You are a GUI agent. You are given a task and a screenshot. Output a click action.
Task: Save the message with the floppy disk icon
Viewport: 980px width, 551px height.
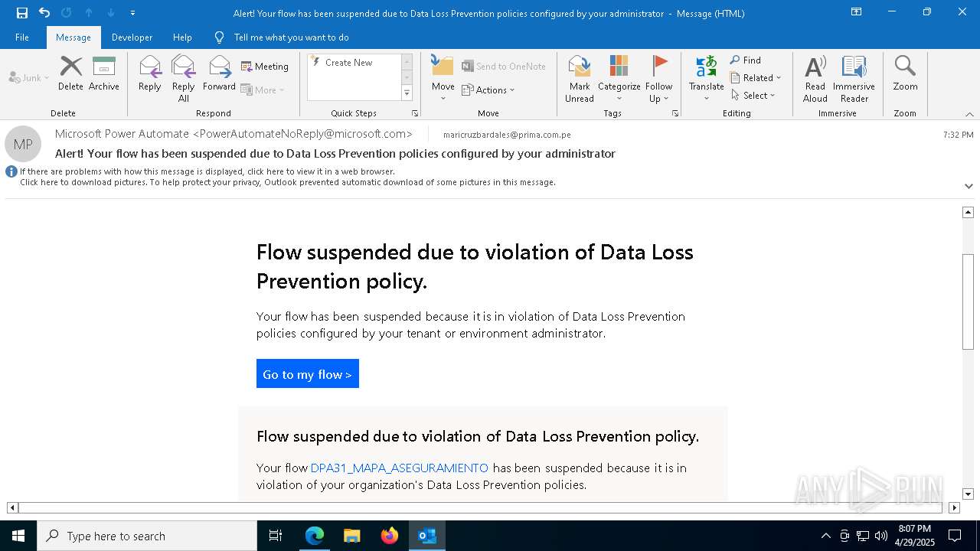(22, 13)
